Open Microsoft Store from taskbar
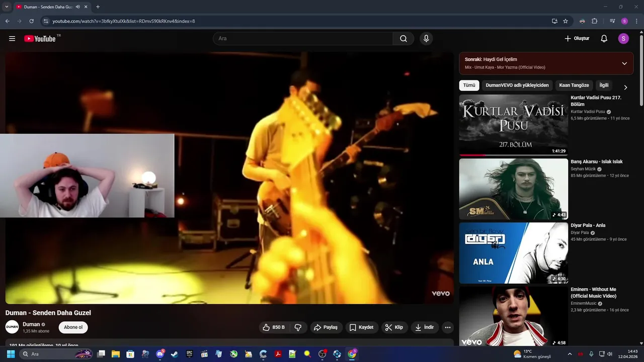This screenshot has width=644, height=362. tap(130, 354)
